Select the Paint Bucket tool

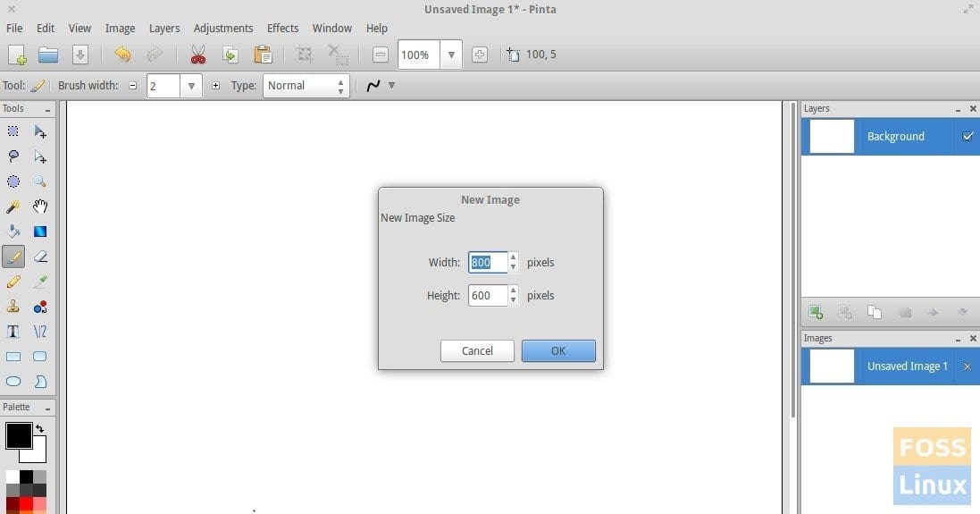click(13, 232)
